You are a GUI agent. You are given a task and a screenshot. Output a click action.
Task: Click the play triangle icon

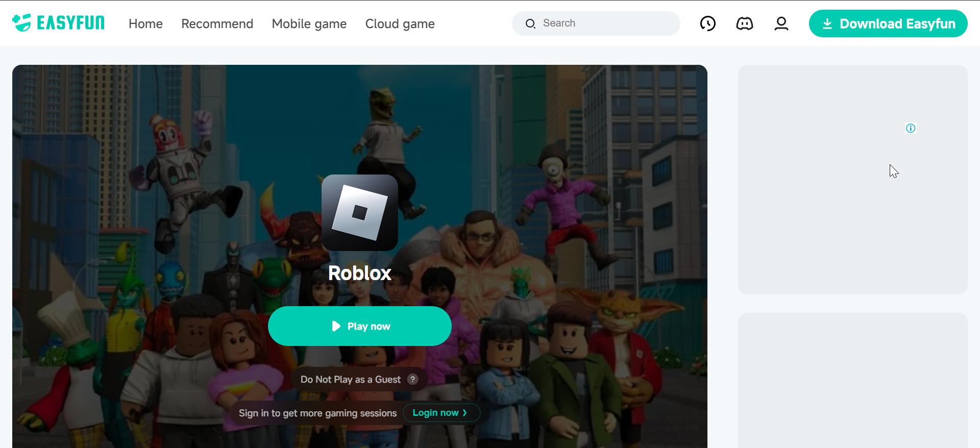[x=336, y=326]
